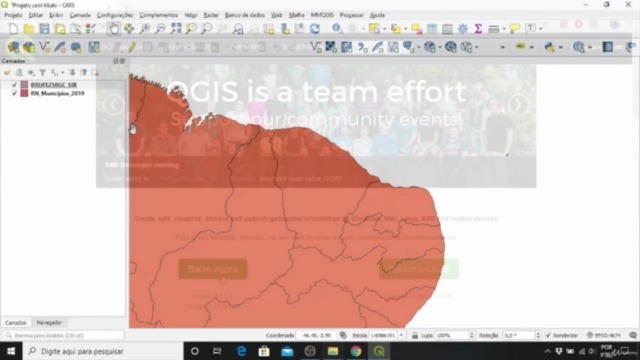Click Windows search box Digite aqui para pesquisar

click(x=103, y=351)
